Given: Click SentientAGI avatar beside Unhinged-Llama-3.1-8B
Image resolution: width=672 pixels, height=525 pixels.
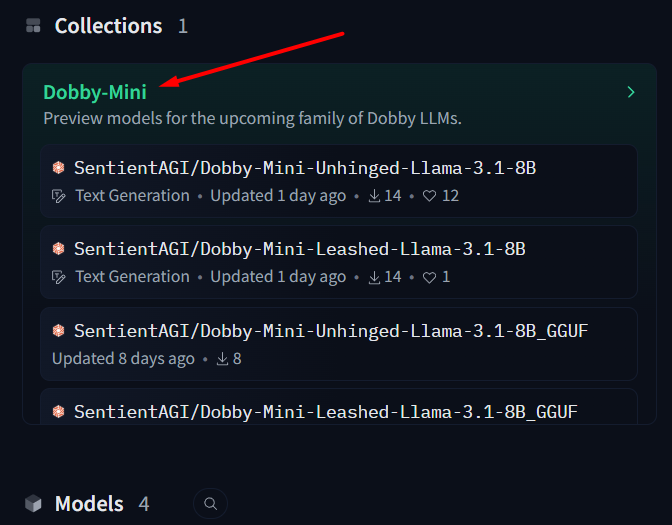Looking at the screenshot, I should pyautogui.click(x=58, y=168).
